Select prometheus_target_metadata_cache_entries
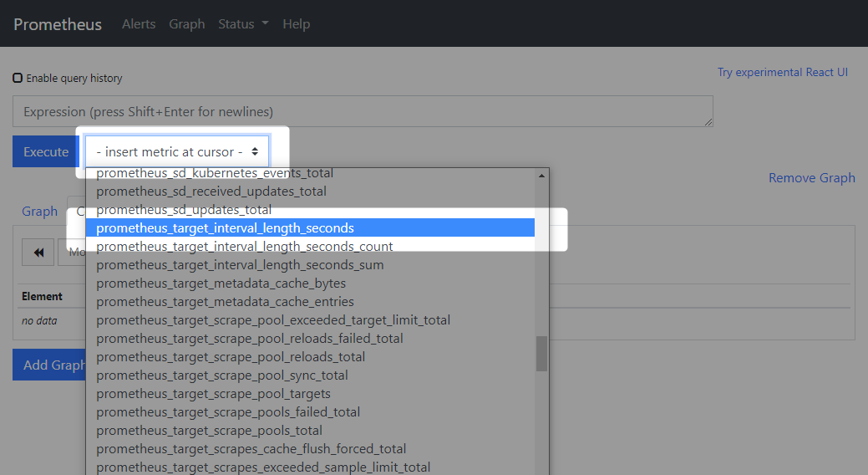 [x=310, y=301]
